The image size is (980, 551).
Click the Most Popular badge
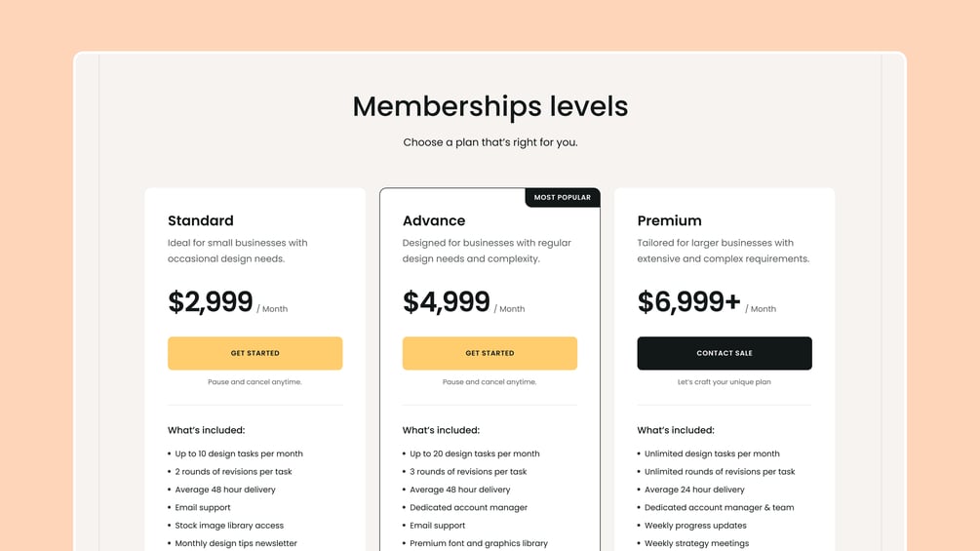(x=563, y=197)
